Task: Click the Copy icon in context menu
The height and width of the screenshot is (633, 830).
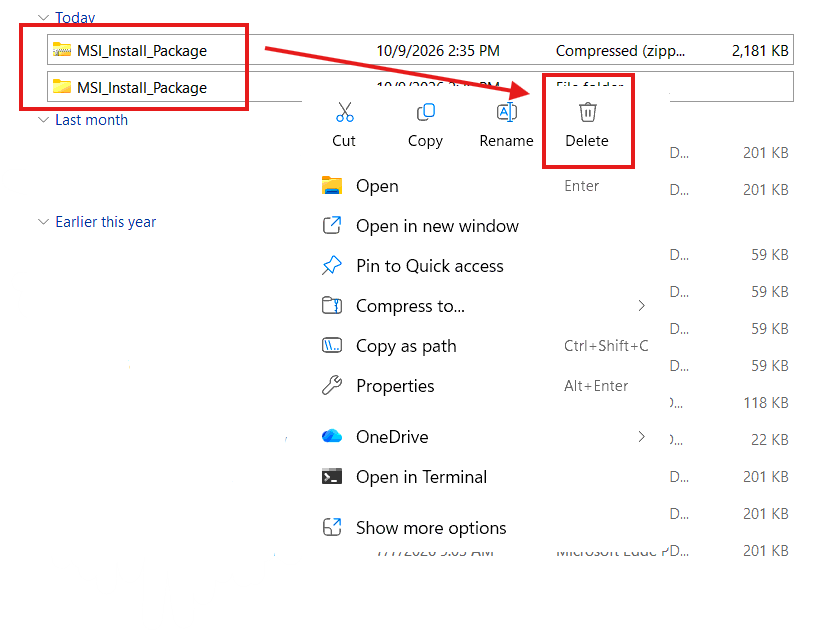Action: [426, 112]
